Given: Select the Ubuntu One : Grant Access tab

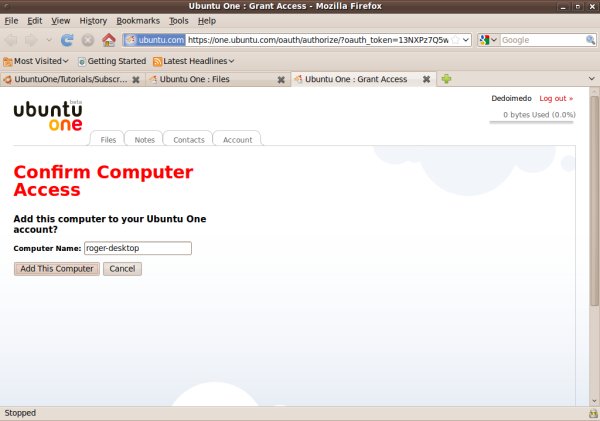Looking at the screenshot, I should 356,79.
